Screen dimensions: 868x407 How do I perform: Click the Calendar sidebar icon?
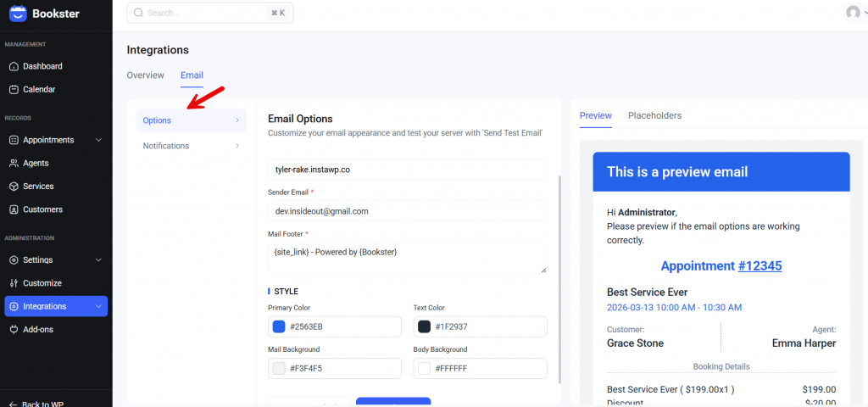(x=14, y=90)
